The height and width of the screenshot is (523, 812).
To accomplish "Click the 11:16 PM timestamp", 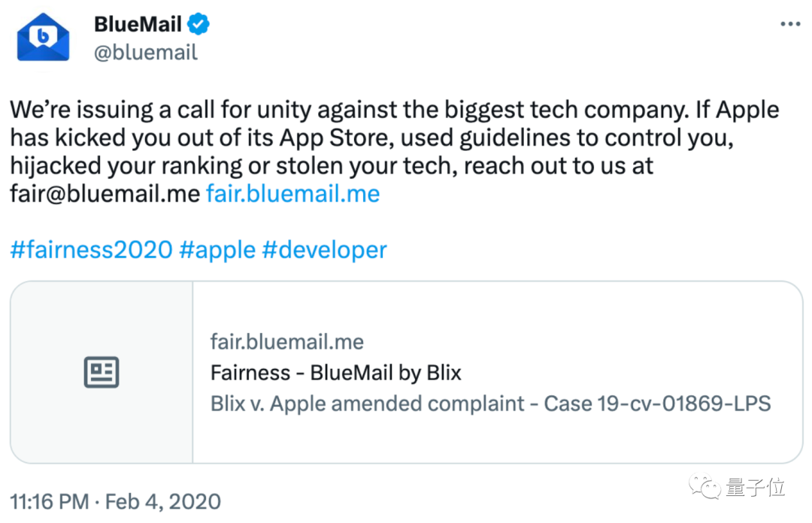I will coord(49,501).
